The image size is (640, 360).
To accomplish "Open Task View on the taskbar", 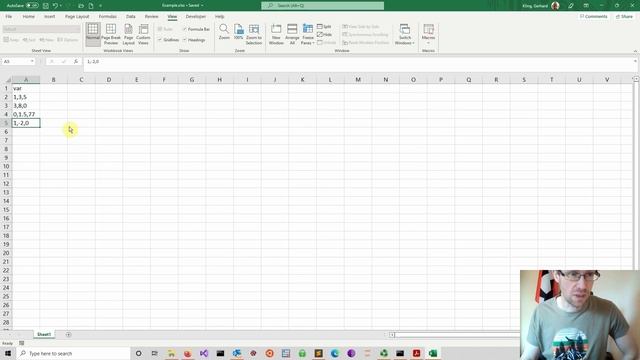I will pos(154,353).
